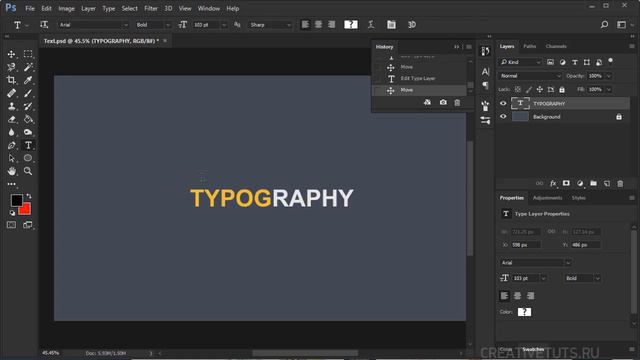Open the File menu
This screenshot has height=360, width=640.
(x=30, y=8)
